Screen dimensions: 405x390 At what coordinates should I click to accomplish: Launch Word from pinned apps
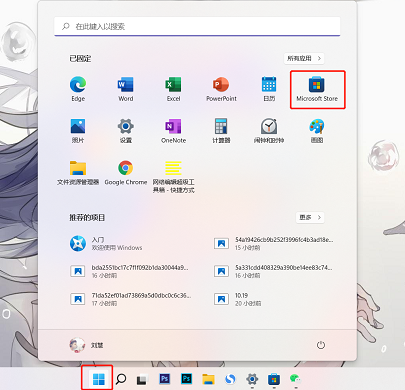(126, 89)
